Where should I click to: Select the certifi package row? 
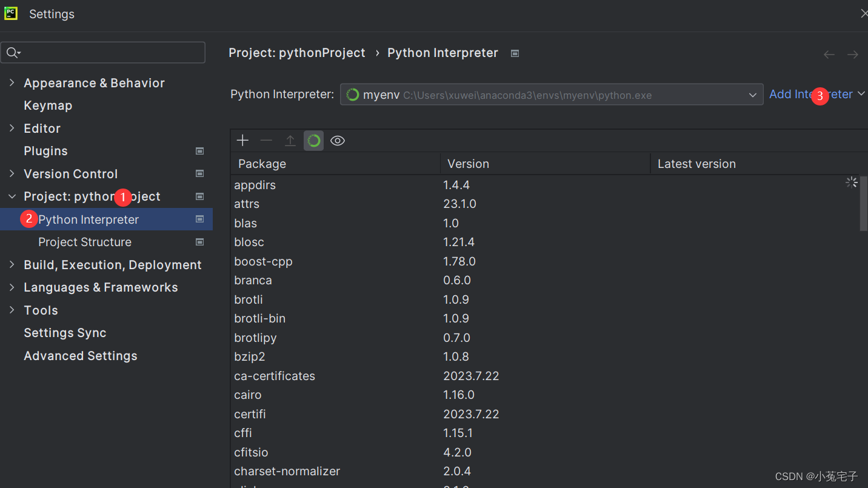point(546,414)
